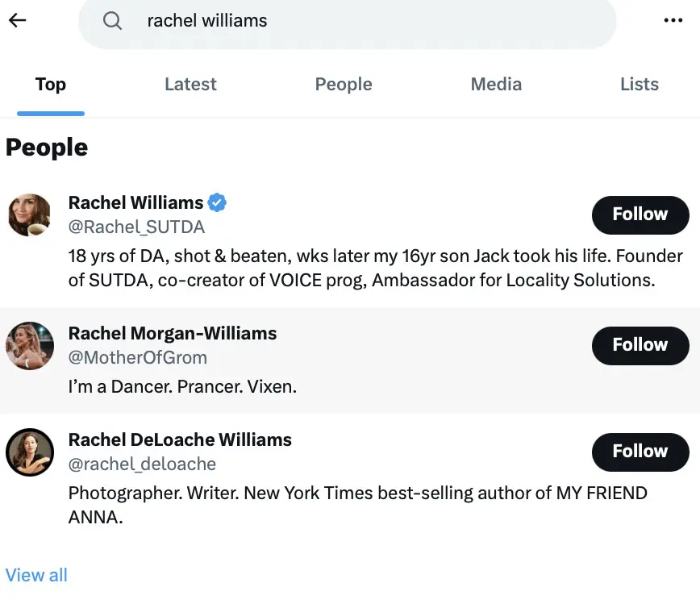Click the search magnifier icon
700x608 pixels.
pos(112,21)
